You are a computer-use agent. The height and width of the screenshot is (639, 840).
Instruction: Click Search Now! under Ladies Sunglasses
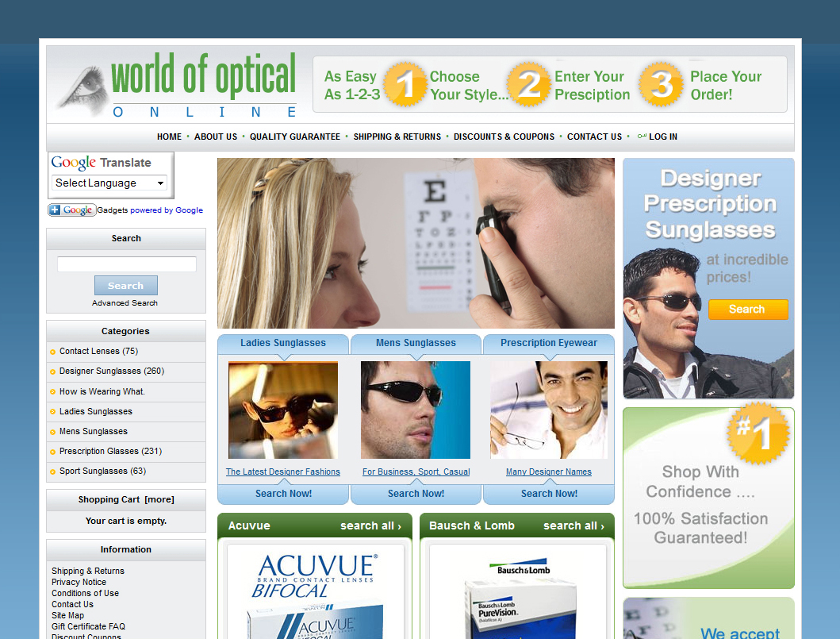tap(283, 494)
